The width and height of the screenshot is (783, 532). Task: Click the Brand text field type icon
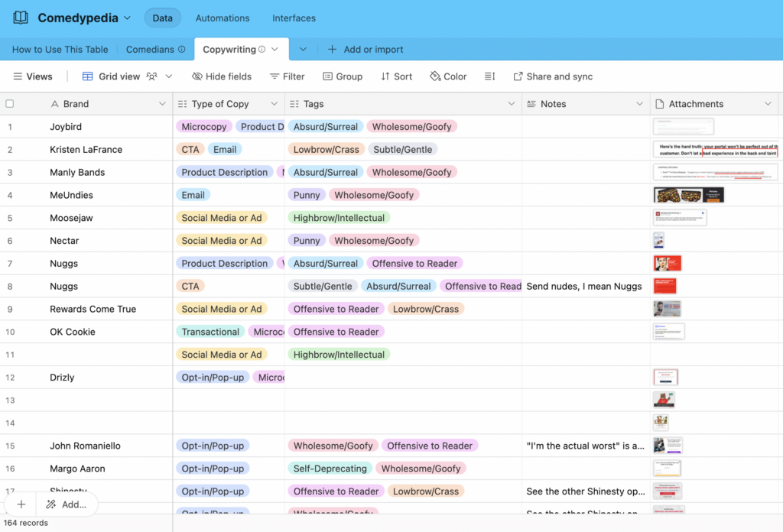coord(55,104)
